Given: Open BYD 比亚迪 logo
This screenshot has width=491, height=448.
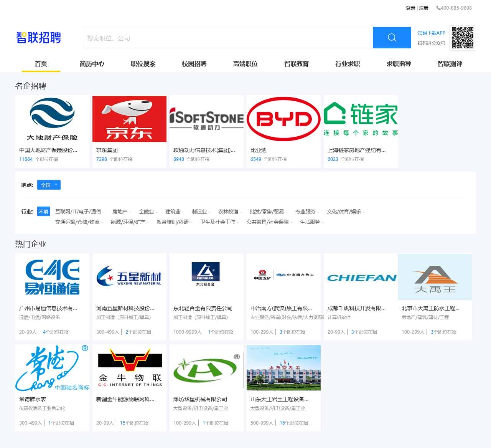Looking at the screenshot, I should [x=283, y=119].
